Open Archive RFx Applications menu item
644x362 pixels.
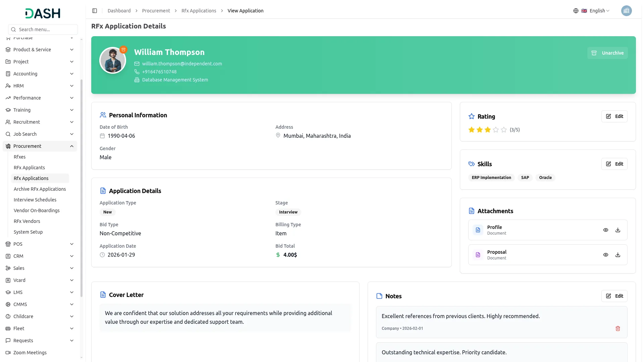(40, 189)
